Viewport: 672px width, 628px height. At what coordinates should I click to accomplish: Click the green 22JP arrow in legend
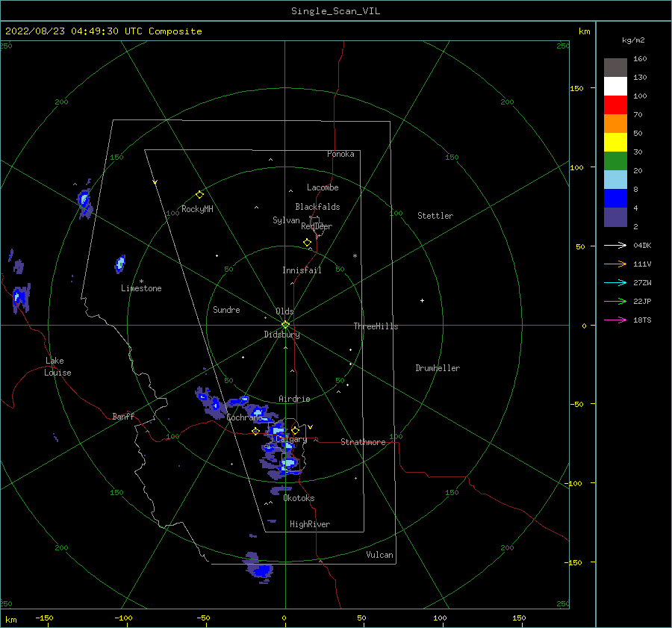(615, 302)
